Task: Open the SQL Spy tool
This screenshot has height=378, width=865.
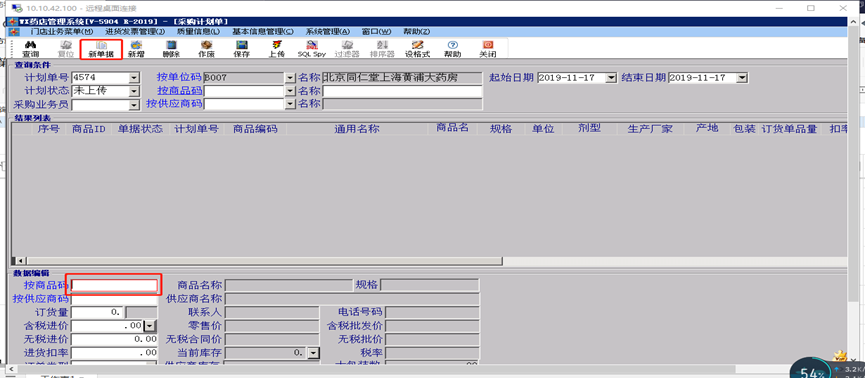Action: click(x=312, y=49)
